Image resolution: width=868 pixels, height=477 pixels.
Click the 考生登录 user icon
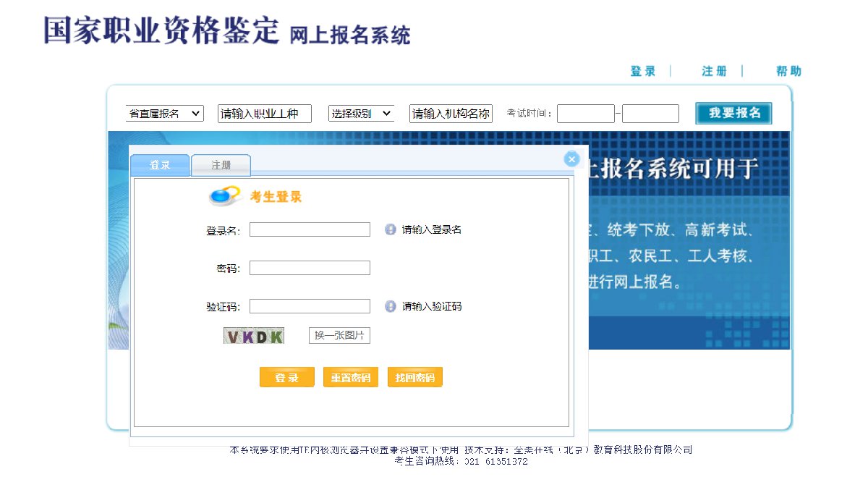224,195
